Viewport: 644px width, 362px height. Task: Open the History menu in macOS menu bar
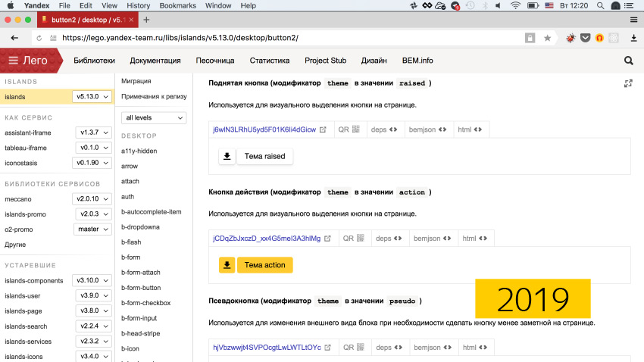(x=138, y=6)
